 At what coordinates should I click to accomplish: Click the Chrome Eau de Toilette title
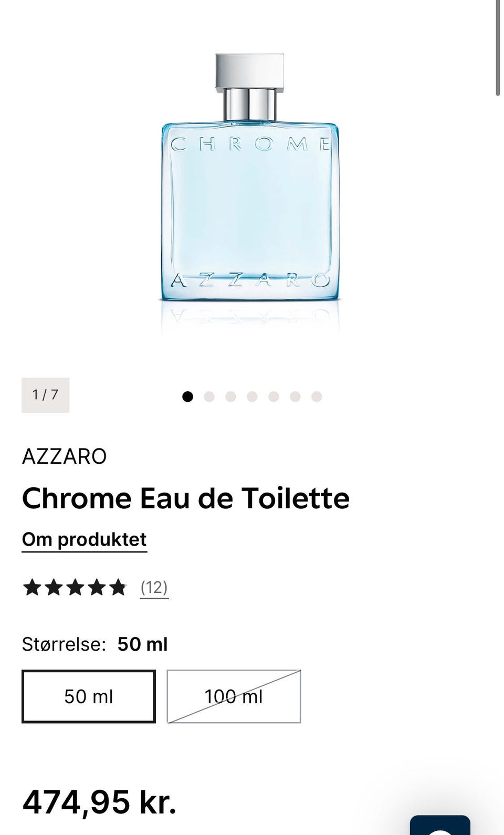[185, 498]
